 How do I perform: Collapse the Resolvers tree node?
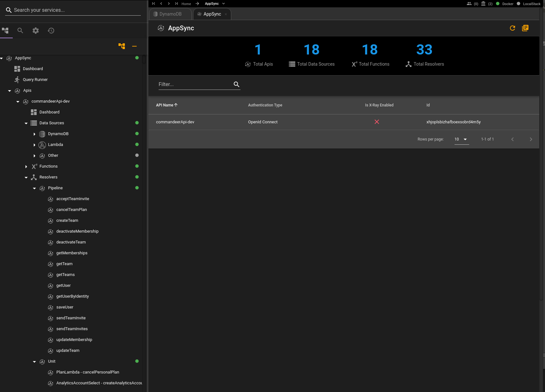(x=26, y=178)
